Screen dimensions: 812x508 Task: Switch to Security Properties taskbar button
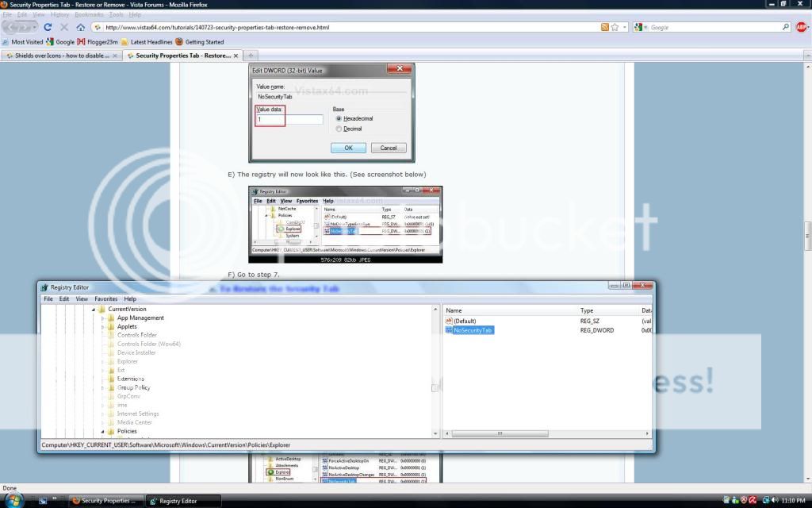[x=105, y=501]
